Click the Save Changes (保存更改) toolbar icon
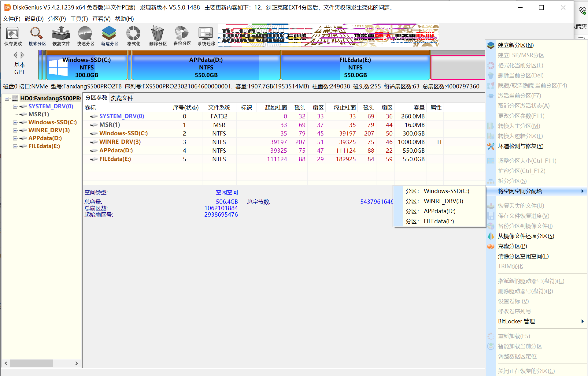 [13, 33]
